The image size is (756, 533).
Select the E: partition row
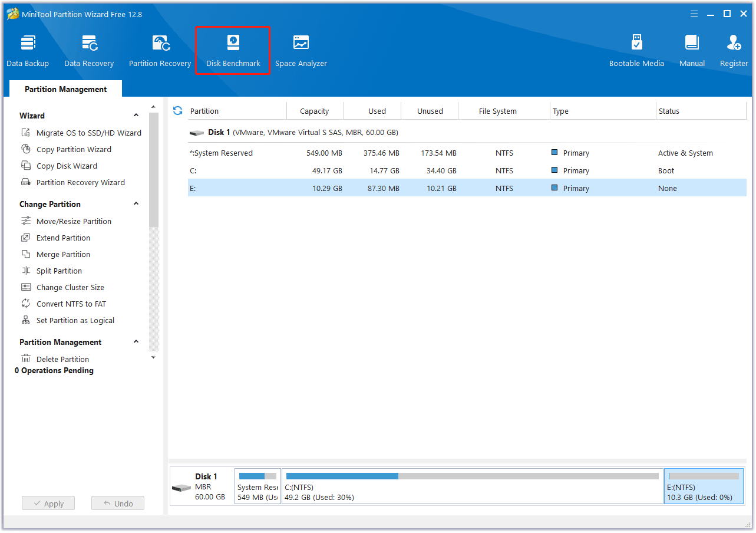pyautogui.click(x=467, y=188)
